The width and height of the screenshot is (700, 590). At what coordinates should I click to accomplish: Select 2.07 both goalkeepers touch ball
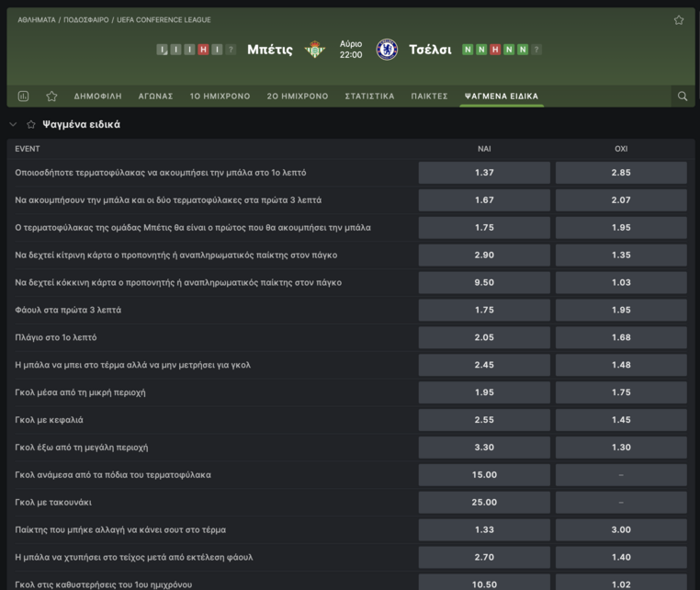click(621, 200)
